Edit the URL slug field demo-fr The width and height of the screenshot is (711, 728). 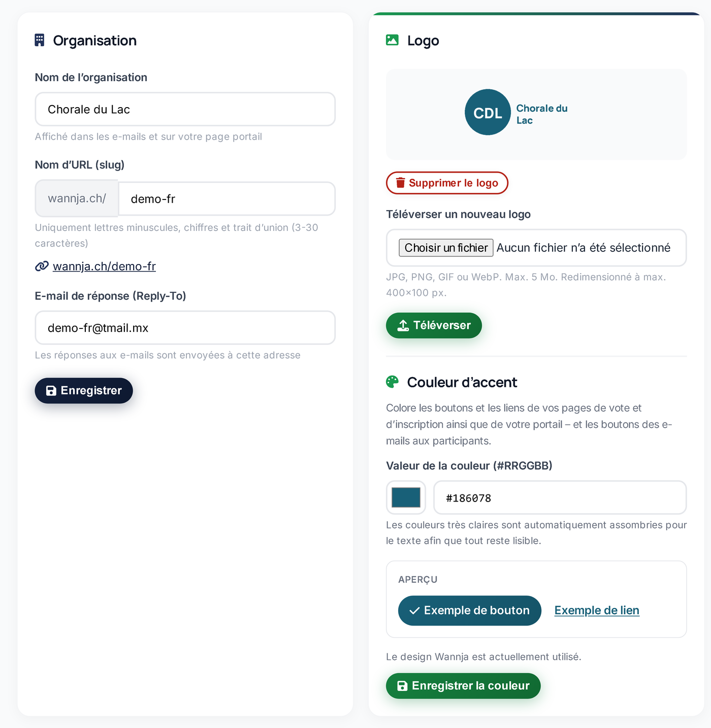[227, 198]
